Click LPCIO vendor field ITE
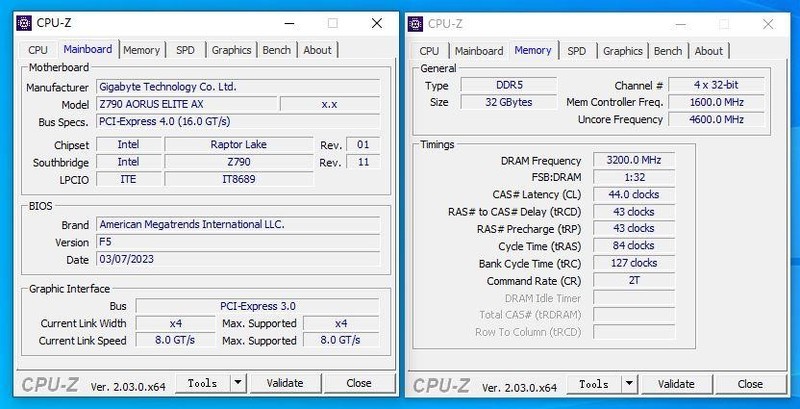The image size is (800, 409). tap(129, 179)
